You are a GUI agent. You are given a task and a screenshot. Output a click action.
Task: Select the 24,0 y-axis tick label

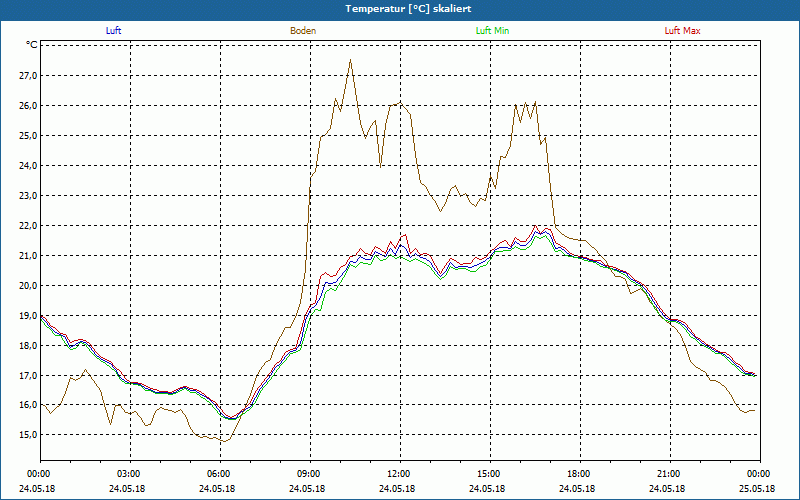point(27,165)
